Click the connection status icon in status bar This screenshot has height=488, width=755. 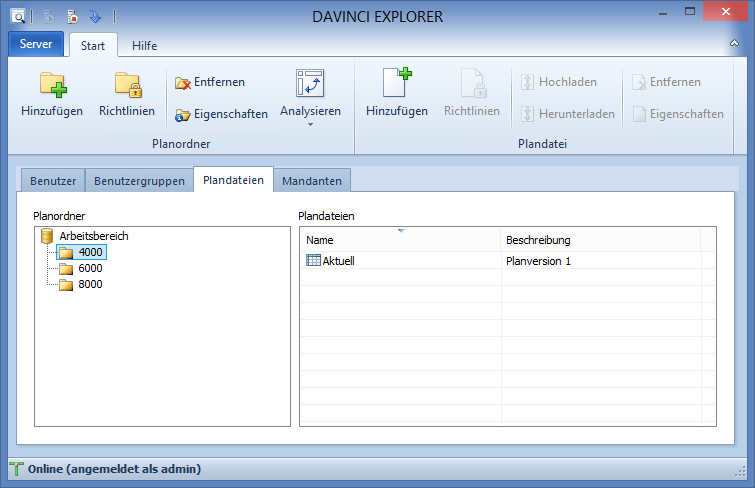click(x=17, y=468)
